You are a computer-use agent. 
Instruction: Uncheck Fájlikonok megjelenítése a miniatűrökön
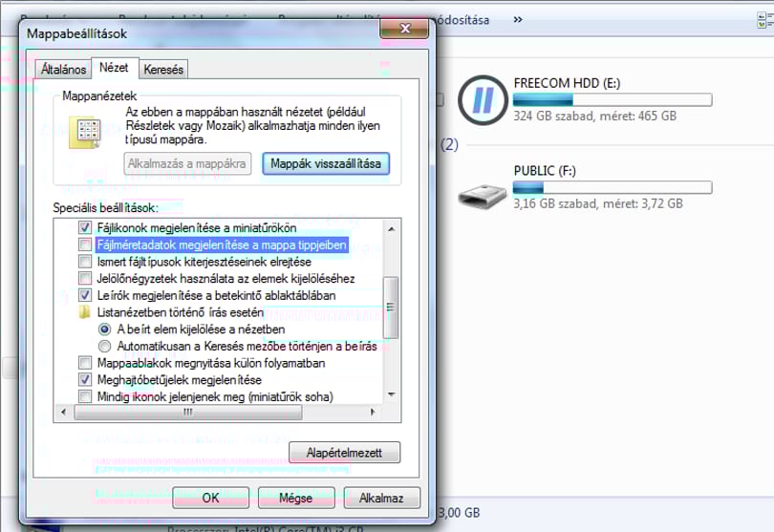click(85, 227)
